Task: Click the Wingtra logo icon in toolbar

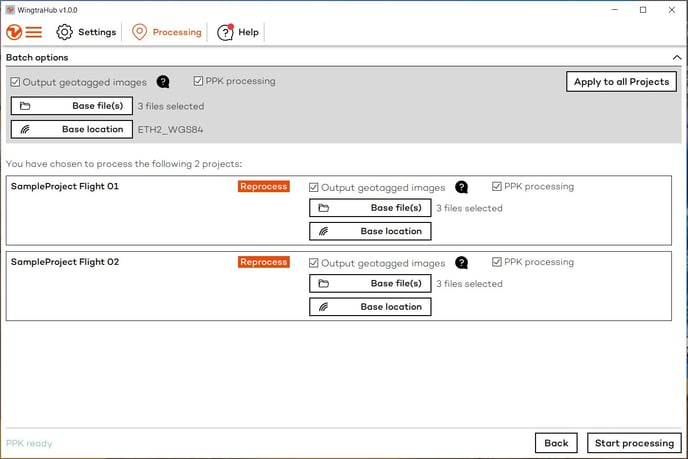Action: point(14,32)
